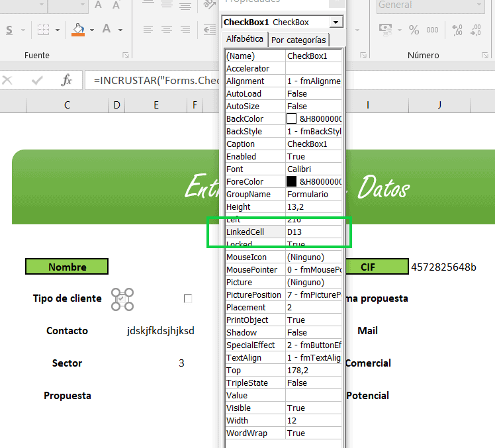This screenshot has width=495, height=448.
Task: Open CheckBox1 object selector dropdown
Action: click(x=336, y=22)
